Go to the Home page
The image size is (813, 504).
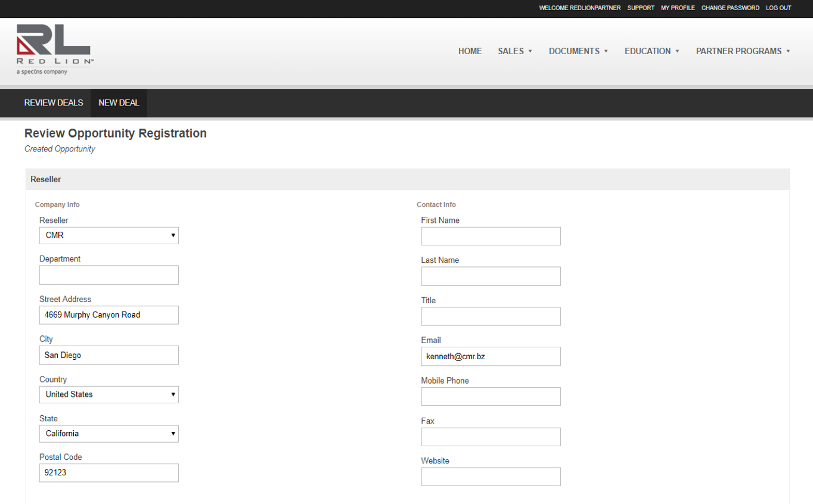pos(470,51)
